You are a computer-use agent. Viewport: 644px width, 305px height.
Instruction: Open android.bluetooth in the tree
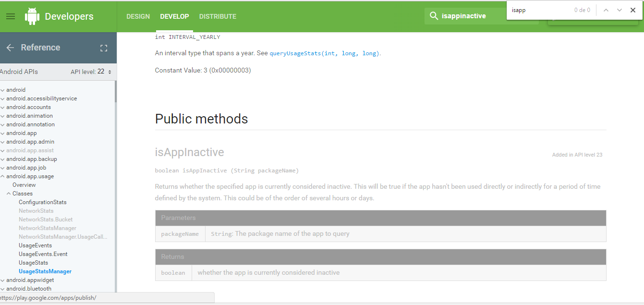(x=29, y=289)
